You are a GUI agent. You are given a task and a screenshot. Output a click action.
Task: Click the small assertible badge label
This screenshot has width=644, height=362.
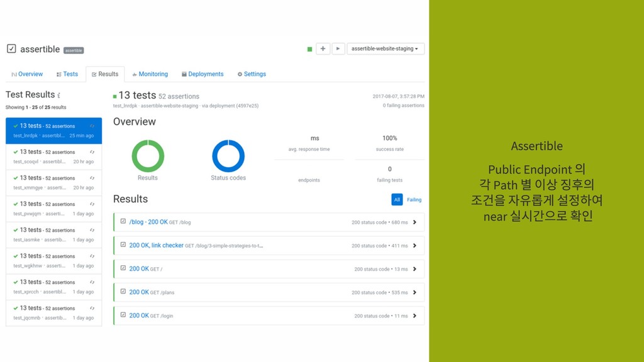coord(74,50)
